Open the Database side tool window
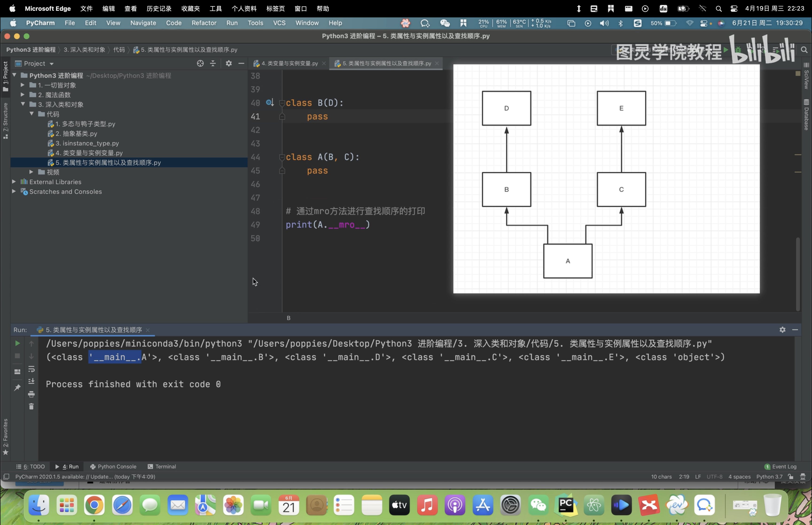The image size is (812, 525). (x=806, y=115)
